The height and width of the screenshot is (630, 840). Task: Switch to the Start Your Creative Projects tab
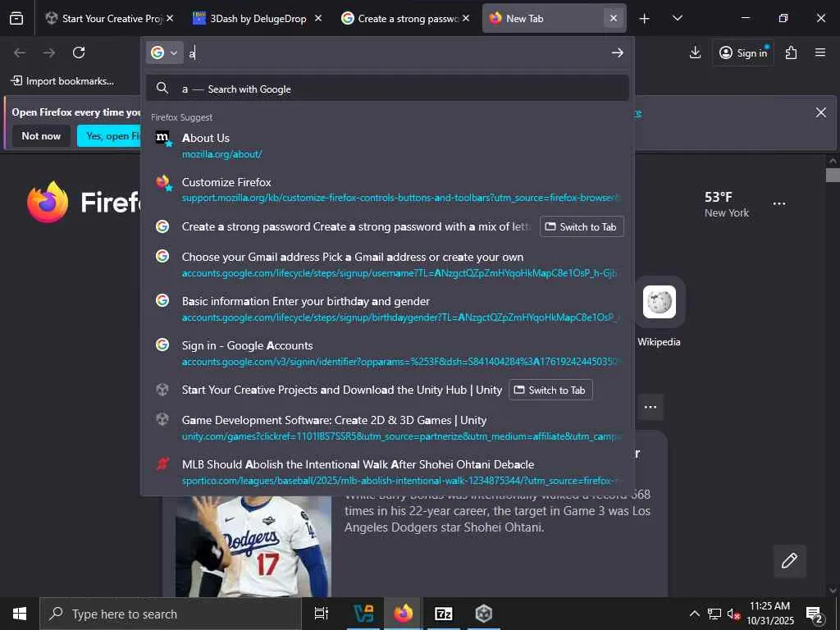click(104, 18)
